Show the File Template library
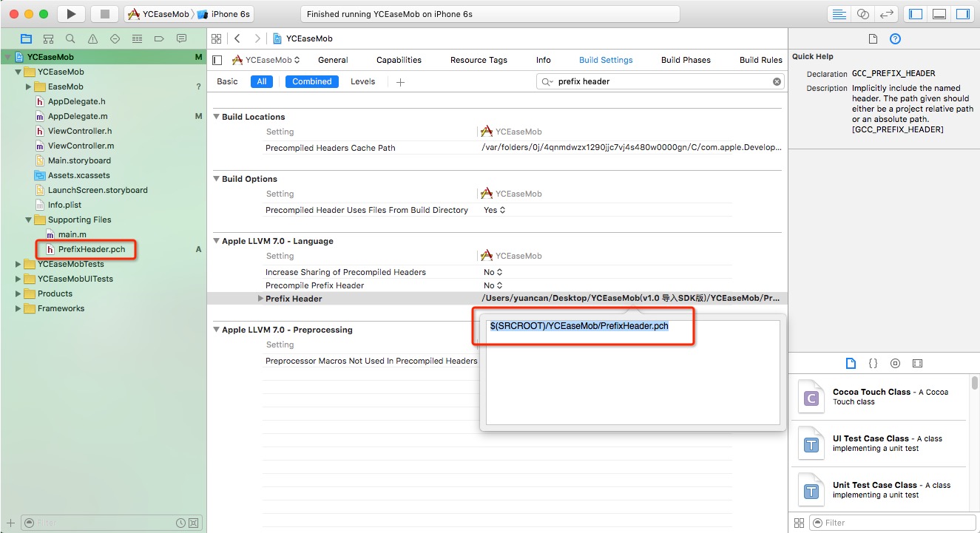 pos(851,363)
